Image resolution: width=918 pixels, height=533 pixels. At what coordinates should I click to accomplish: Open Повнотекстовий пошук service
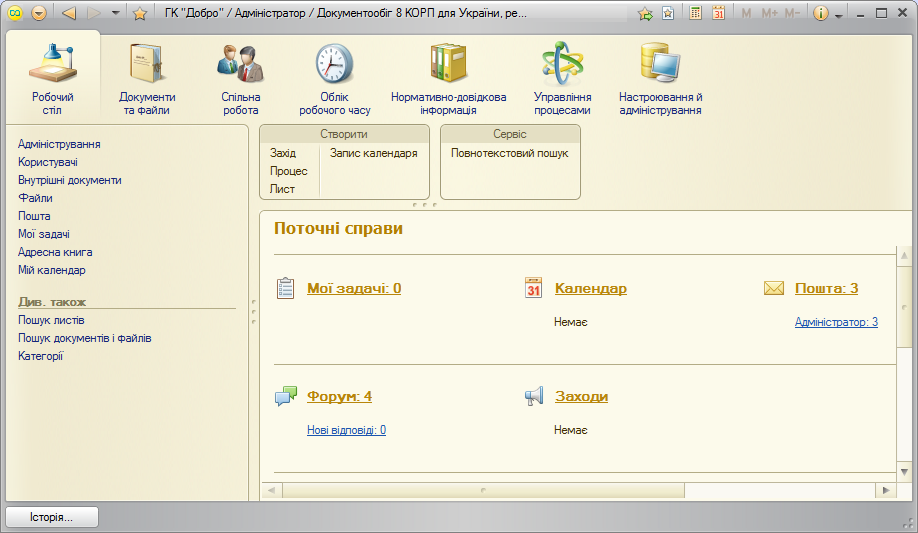point(510,153)
